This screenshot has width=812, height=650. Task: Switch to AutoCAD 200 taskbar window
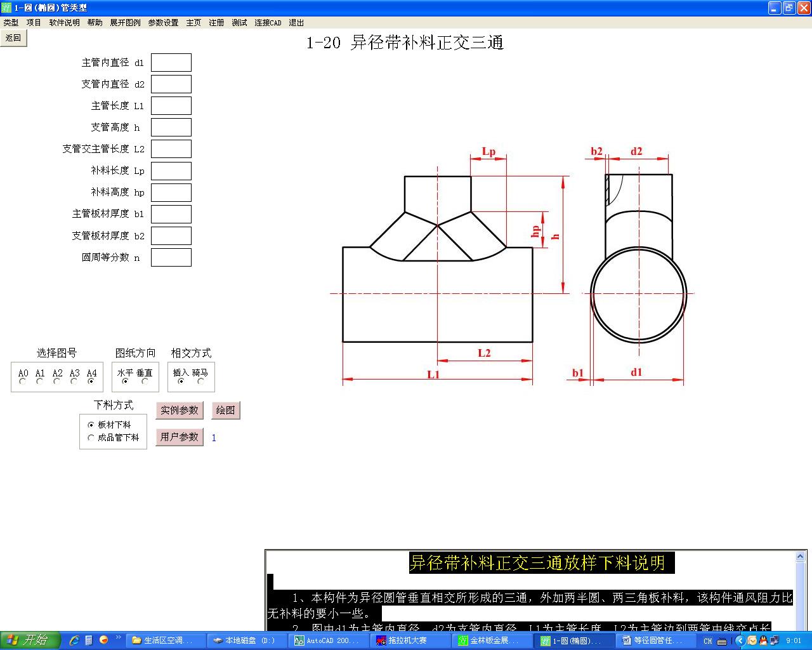(330, 640)
